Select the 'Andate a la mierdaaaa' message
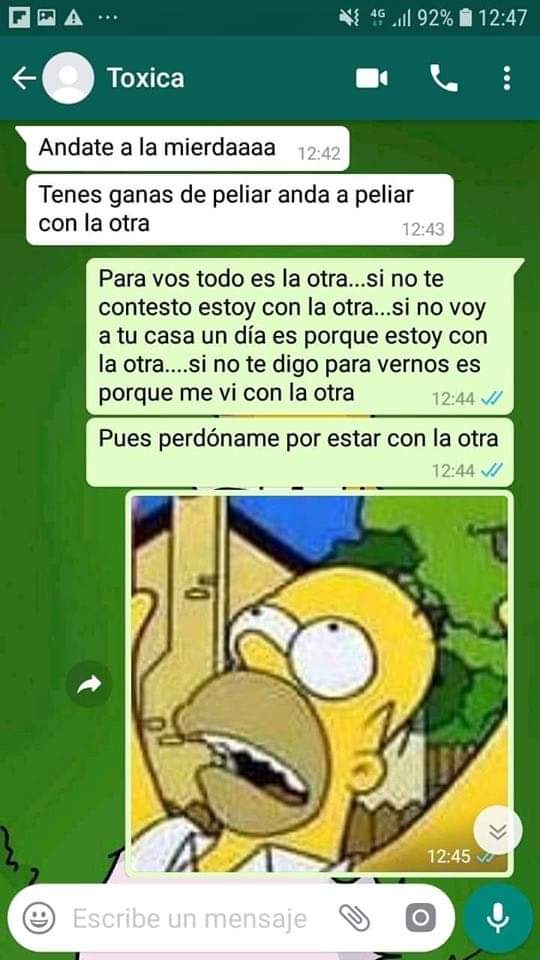The width and height of the screenshot is (540, 960). [187, 149]
